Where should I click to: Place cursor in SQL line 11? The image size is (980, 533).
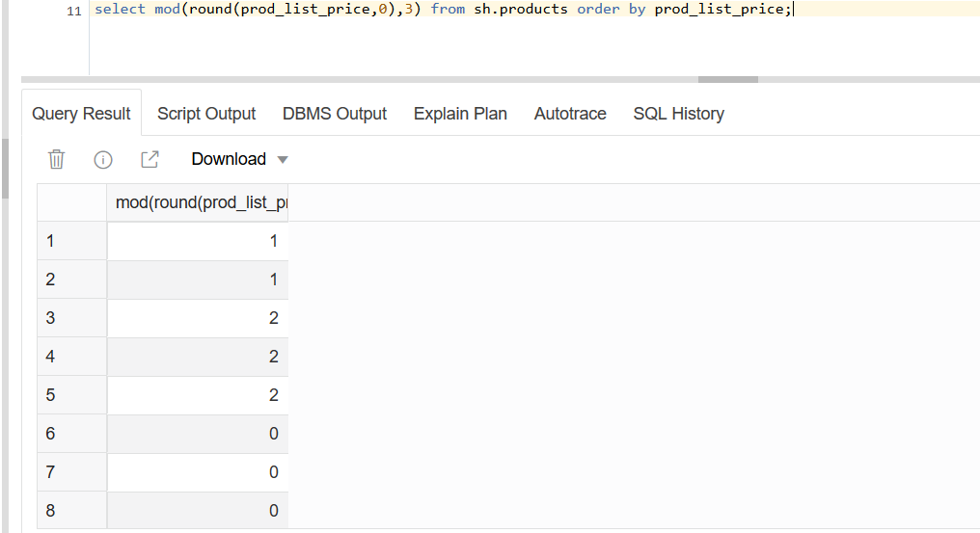[x=443, y=10]
